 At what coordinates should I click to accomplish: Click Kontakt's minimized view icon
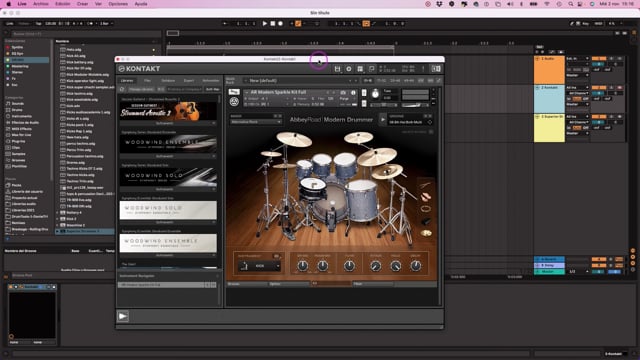coord(371,69)
